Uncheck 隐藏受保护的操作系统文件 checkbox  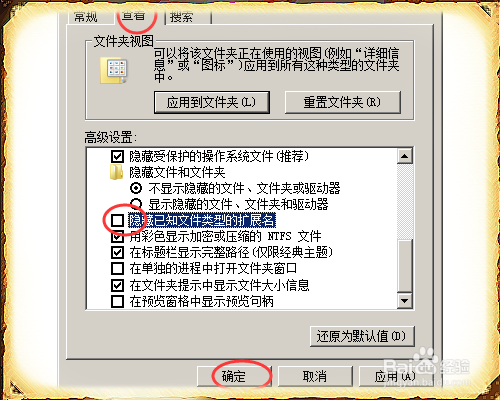point(117,156)
